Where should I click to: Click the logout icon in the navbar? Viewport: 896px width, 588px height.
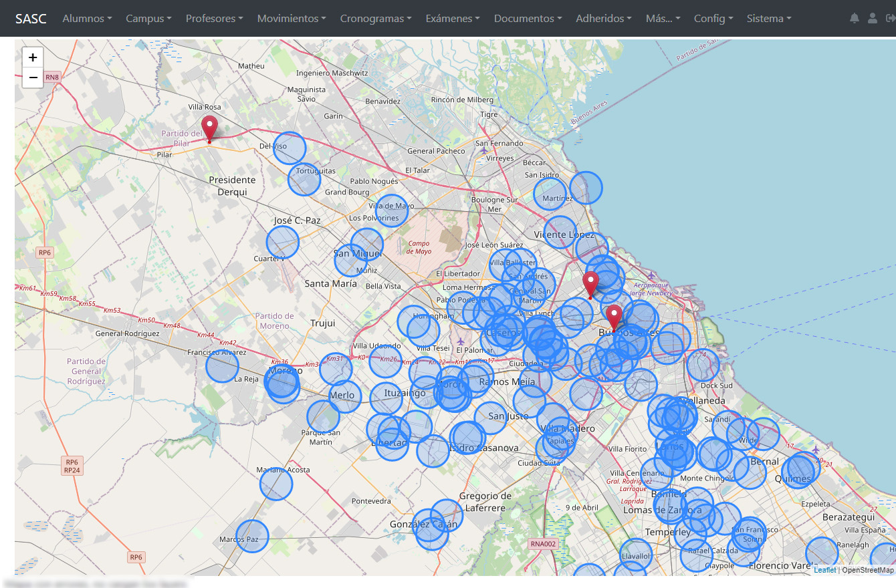tap(891, 19)
